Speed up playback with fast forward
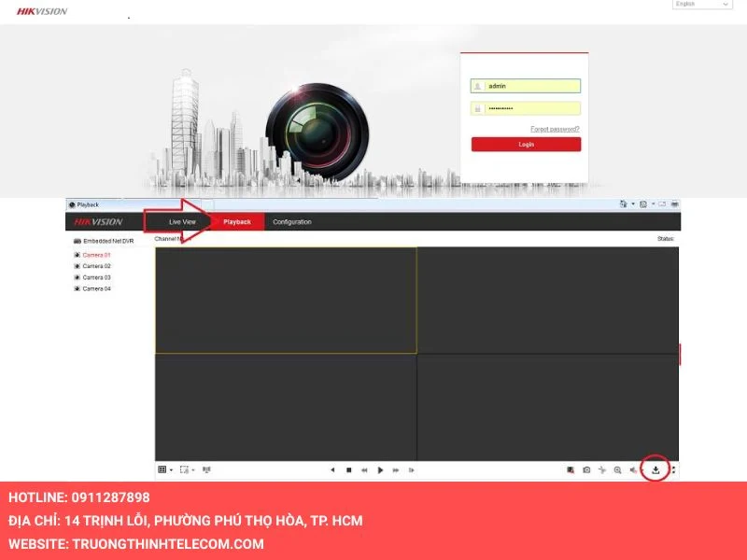This screenshot has height=560, width=747. click(x=396, y=470)
